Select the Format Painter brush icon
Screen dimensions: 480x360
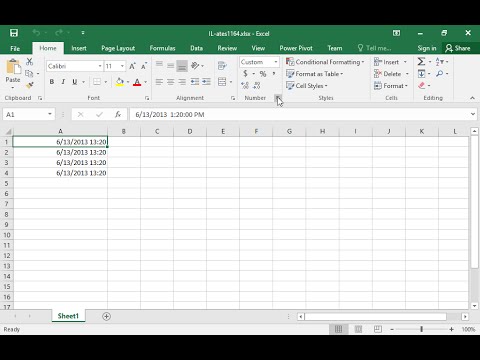(30, 85)
